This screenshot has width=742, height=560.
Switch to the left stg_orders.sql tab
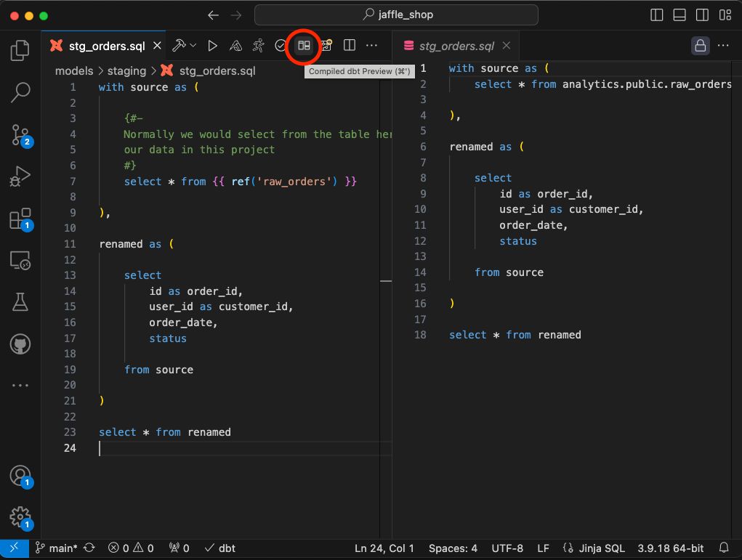point(106,46)
